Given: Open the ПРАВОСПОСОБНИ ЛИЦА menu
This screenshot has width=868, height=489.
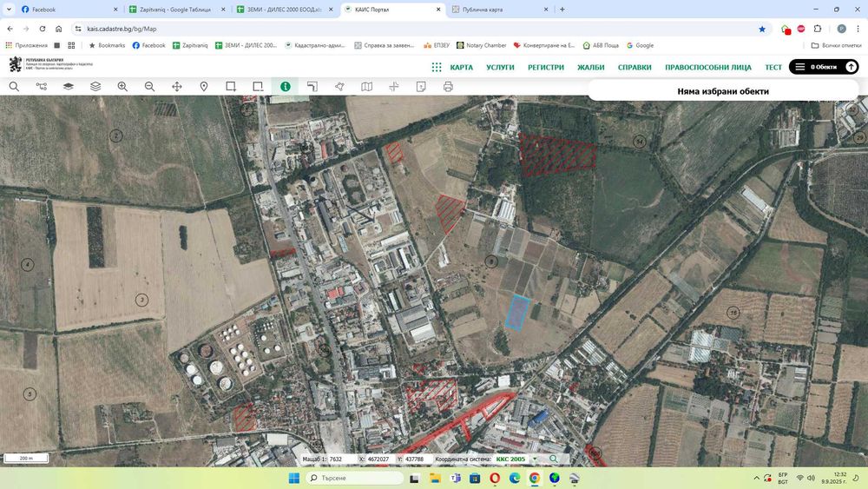Looking at the screenshot, I should [x=708, y=67].
